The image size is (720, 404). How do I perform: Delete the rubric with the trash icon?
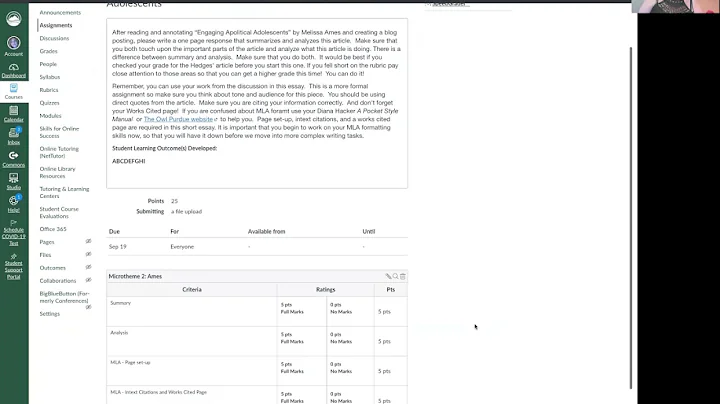(403, 276)
